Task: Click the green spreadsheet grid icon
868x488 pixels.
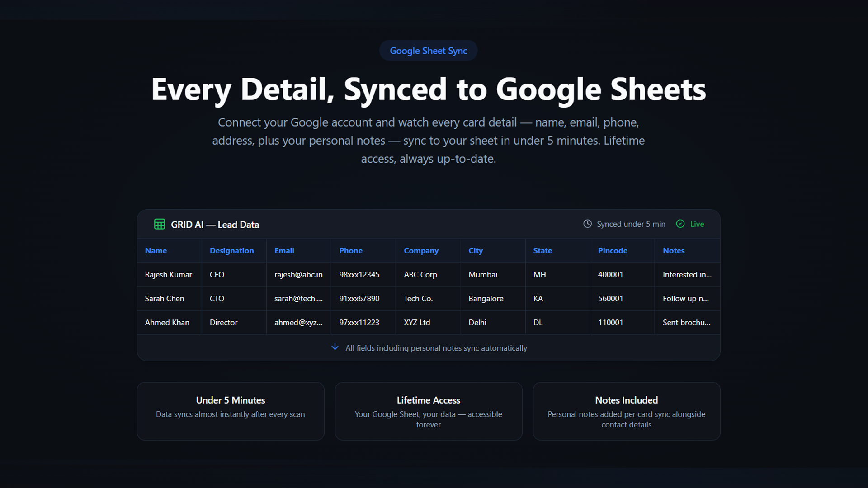Action: (x=159, y=224)
